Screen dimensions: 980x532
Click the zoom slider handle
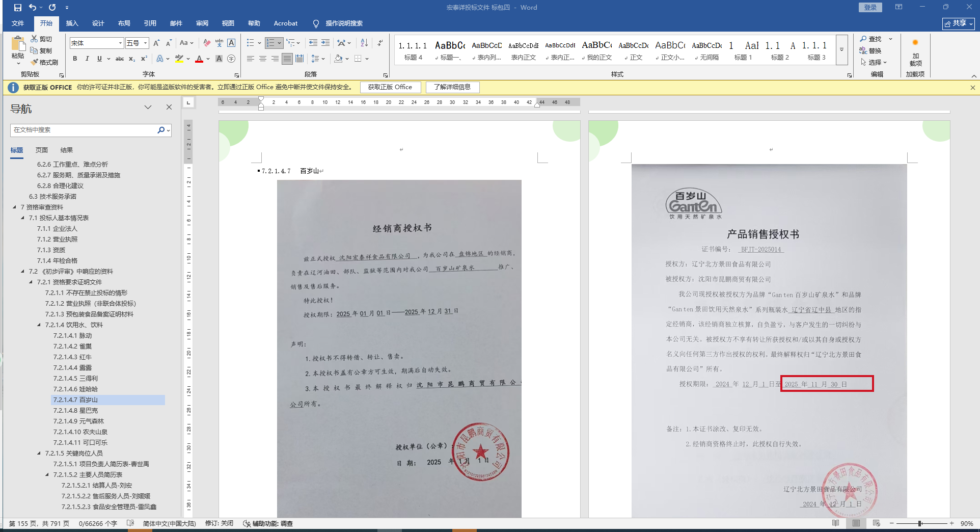click(920, 523)
